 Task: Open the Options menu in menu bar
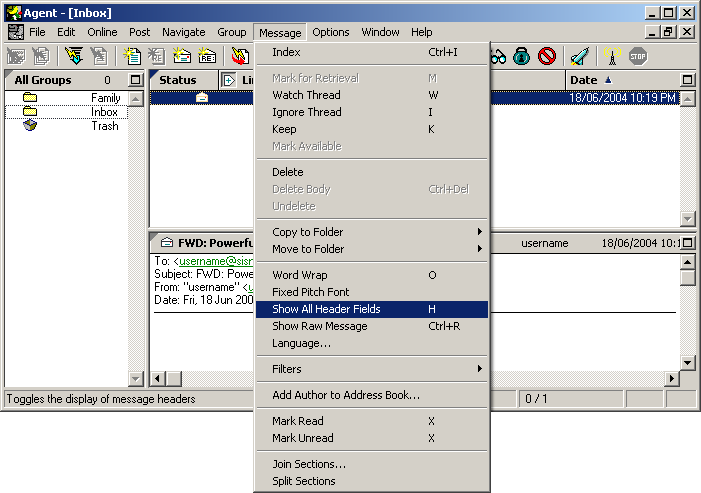click(x=330, y=32)
